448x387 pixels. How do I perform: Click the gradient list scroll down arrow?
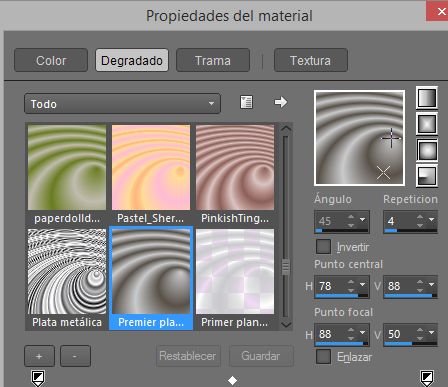click(286, 324)
